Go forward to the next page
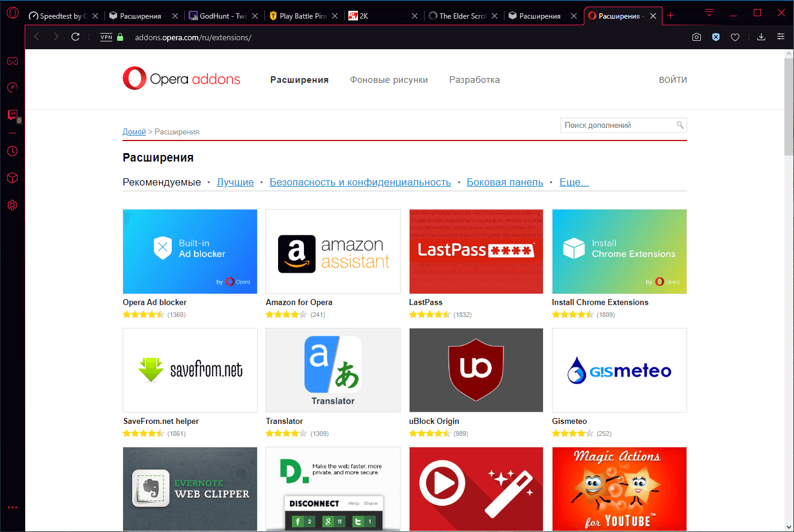This screenshot has width=794, height=532. [x=56, y=37]
